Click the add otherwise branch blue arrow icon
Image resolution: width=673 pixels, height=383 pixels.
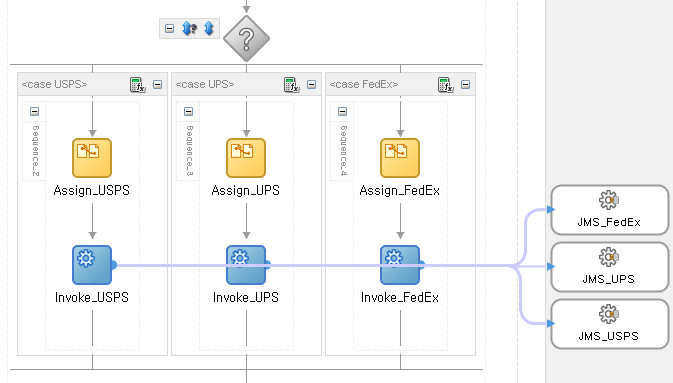(x=209, y=29)
